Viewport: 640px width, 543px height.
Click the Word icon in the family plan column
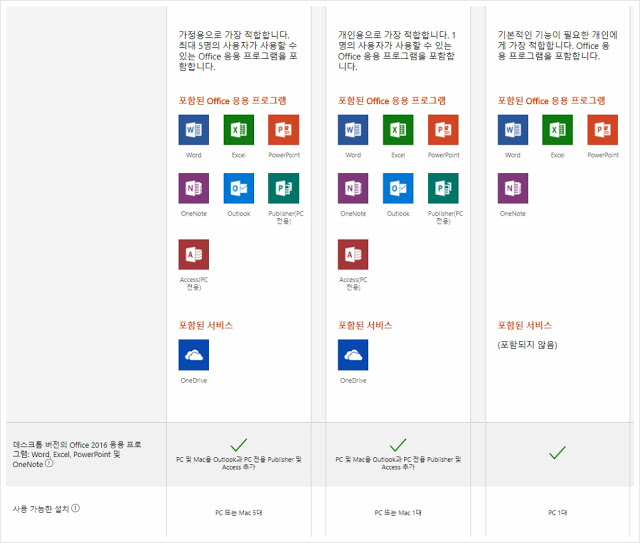pyautogui.click(x=193, y=130)
